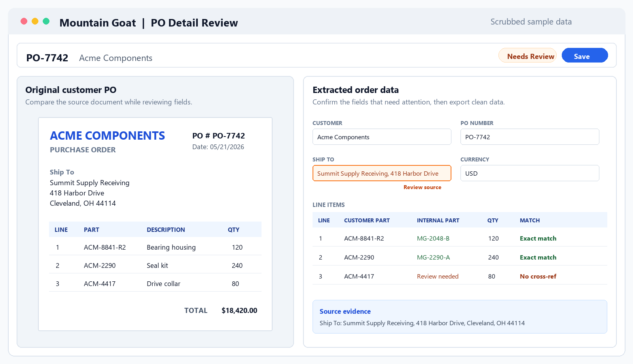Click the INTERNAL PART column header
The height and width of the screenshot is (364, 633).
(x=438, y=220)
